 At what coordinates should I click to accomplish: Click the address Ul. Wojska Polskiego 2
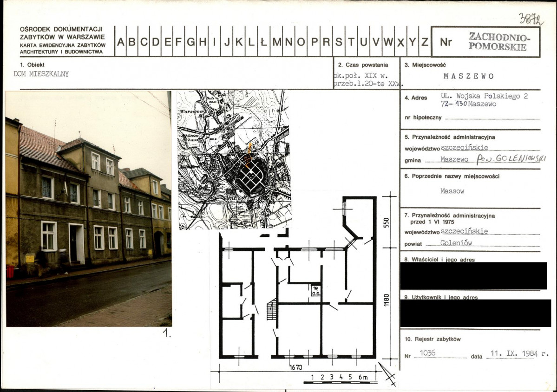pos(485,96)
